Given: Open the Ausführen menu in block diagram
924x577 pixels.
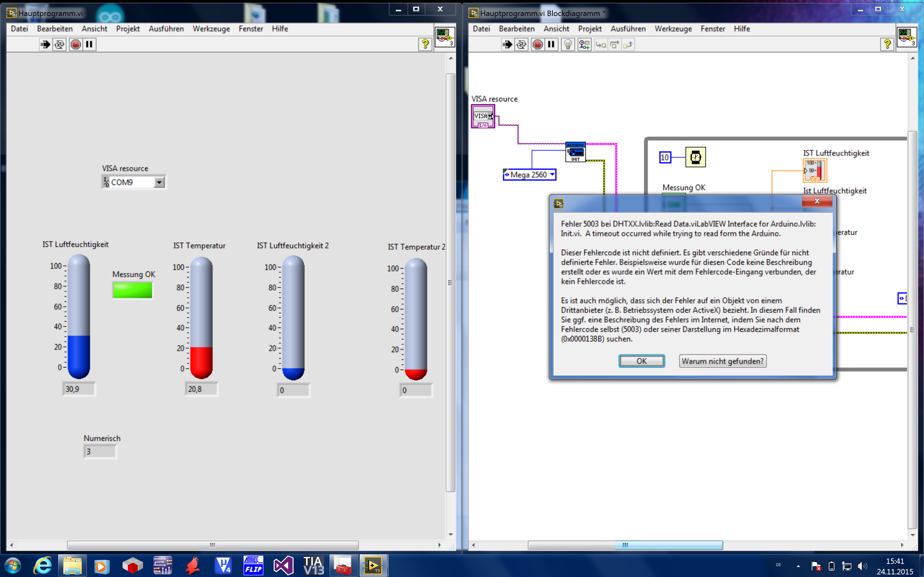Looking at the screenshot, I should click(x=628, y=29).
